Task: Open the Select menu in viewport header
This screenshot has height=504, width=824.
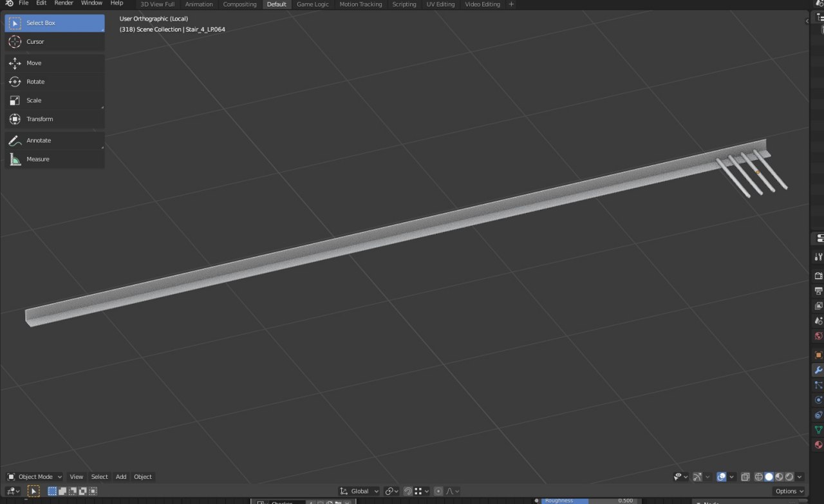Action: (100, 477)
